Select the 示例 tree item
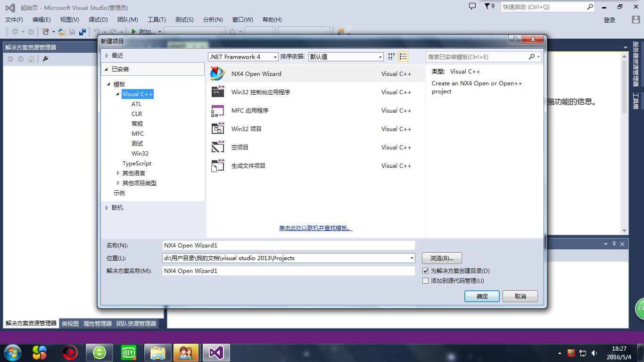The height and width of the screenshot is (362, 644). [119, 193]
